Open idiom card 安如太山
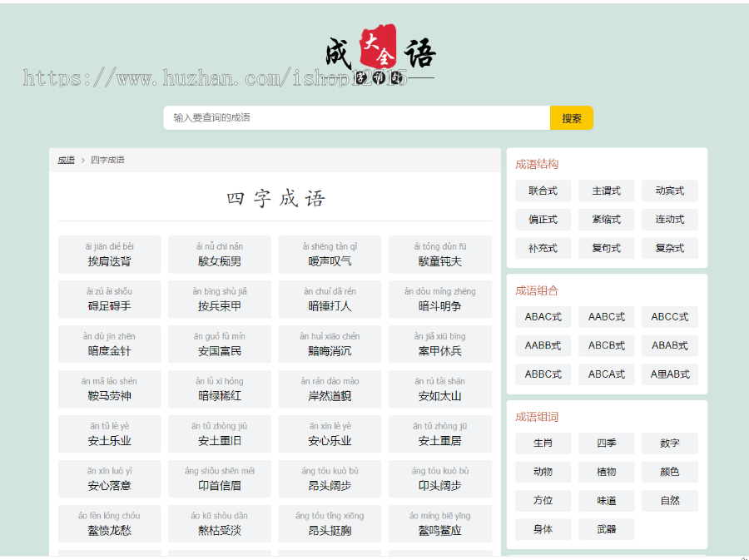This screenshot has width=749, height=560. pos(440,389)
